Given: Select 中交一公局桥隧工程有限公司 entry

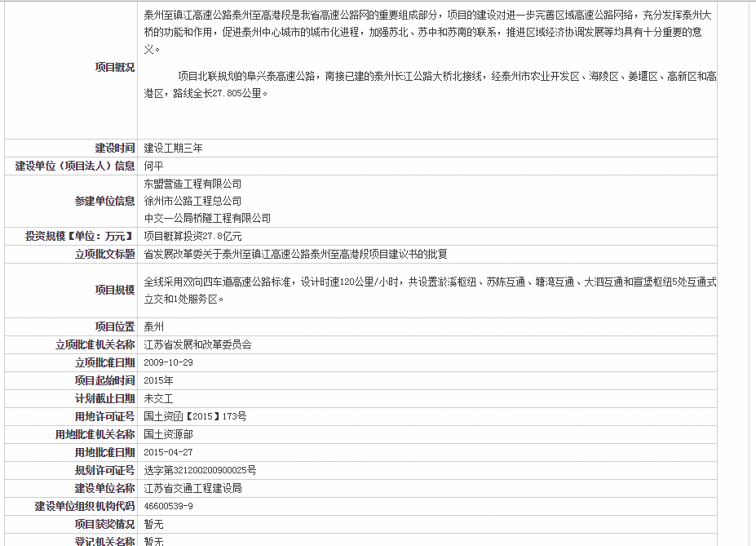Looking at the screenshot, I should (x=207, y=218).
